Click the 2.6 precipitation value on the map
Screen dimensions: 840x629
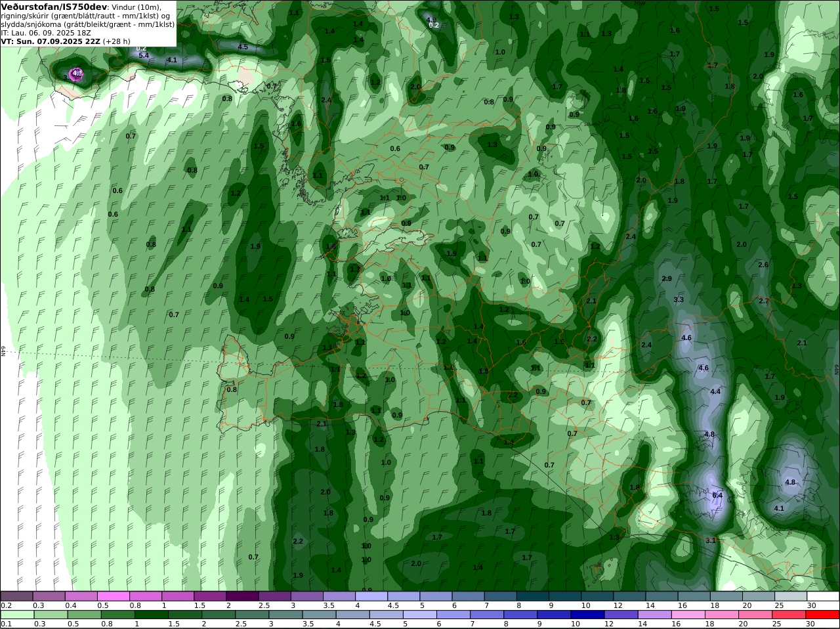point(763,265)
